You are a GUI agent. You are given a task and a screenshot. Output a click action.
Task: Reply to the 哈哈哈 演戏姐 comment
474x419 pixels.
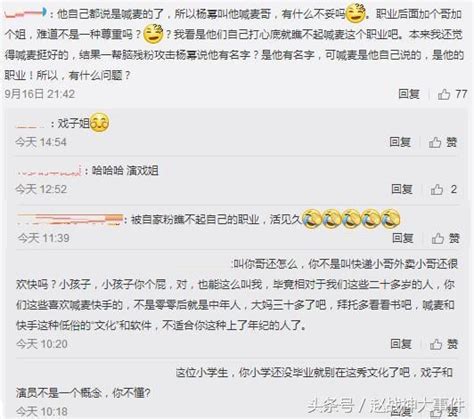(x=402, y=189)
